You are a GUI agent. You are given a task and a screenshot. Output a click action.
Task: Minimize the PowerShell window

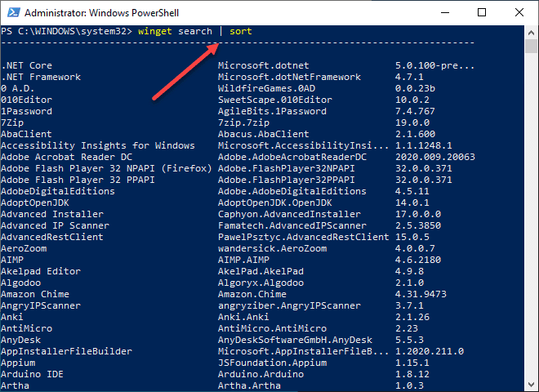pos(445,13)
